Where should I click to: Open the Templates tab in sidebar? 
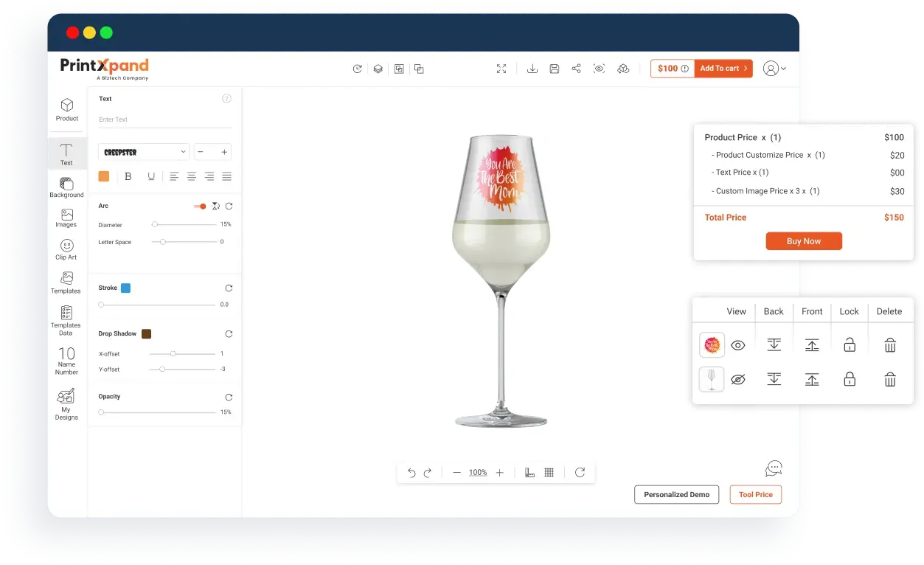66,282
